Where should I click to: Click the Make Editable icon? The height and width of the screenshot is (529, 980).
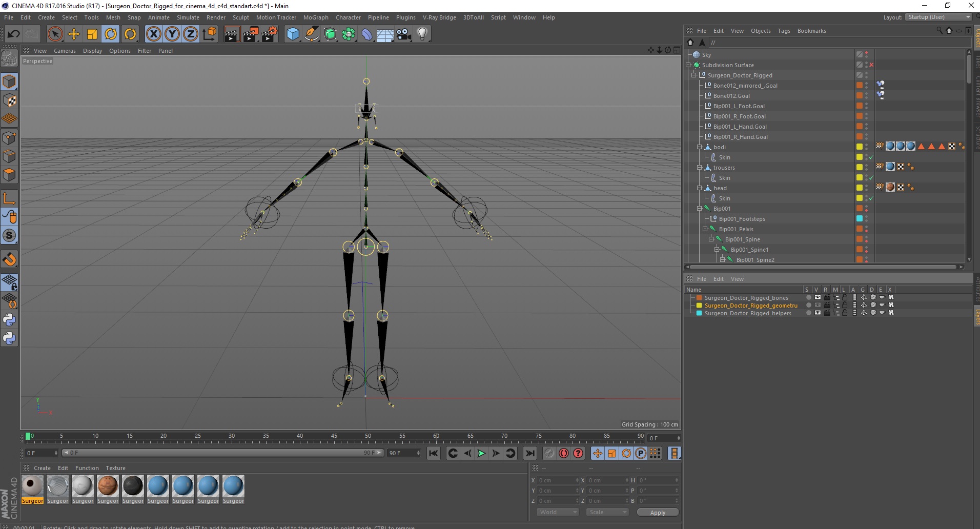click(9, 58)
